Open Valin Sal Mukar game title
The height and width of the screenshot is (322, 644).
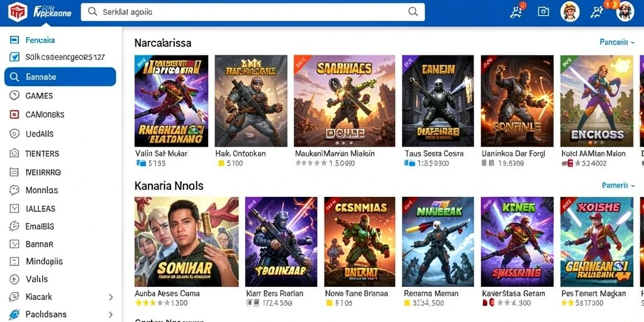(x=162, y=153)
